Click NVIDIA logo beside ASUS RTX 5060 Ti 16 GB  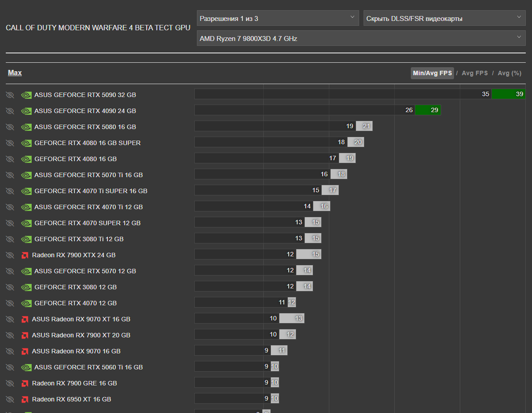26,368
